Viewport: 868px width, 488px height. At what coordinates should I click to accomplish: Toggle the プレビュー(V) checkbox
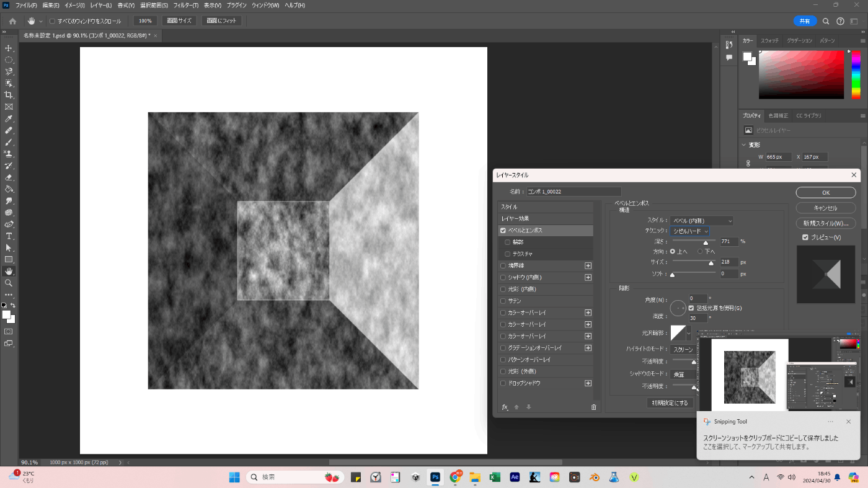[805, 237]
